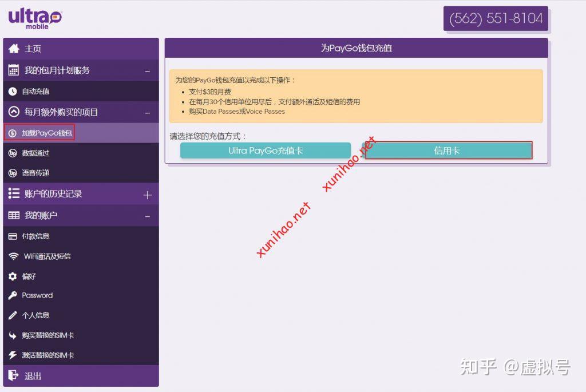Click the circled arrow icon for 每月额外购买的项目
This screenshot has width=586, height=392.
(14, 112)
